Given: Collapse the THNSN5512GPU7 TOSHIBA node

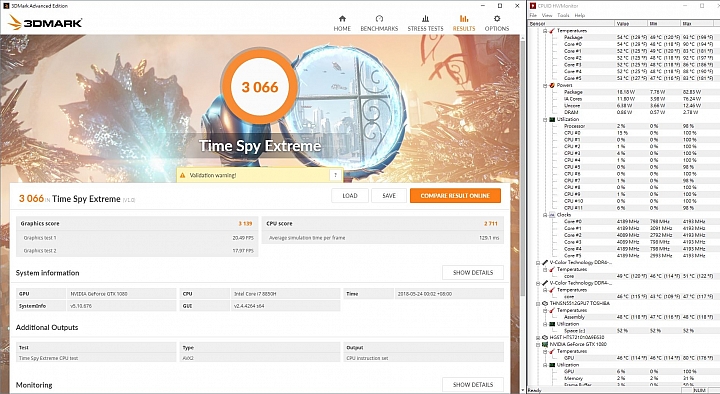Looking at the screenshot, I should click(x=538, y=304).
